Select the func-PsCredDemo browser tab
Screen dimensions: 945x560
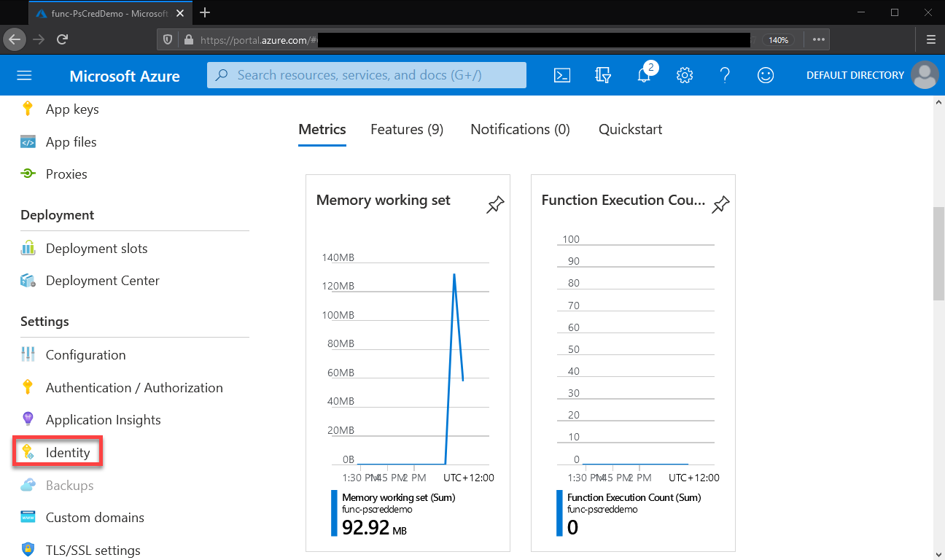pos(109,12)
